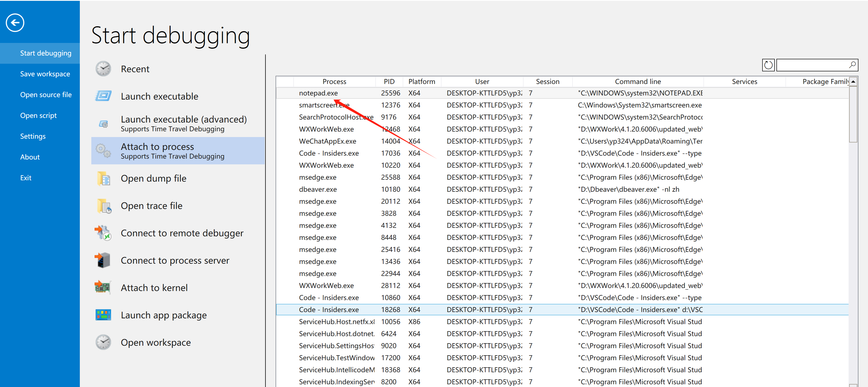Click the Attach to kernel icon

[103, 287]
